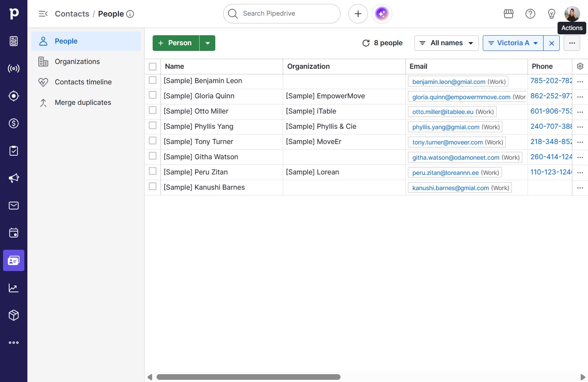Open the Victoria A filter dropdown
The width and height of the screenshot is (588, 382).
513,43
